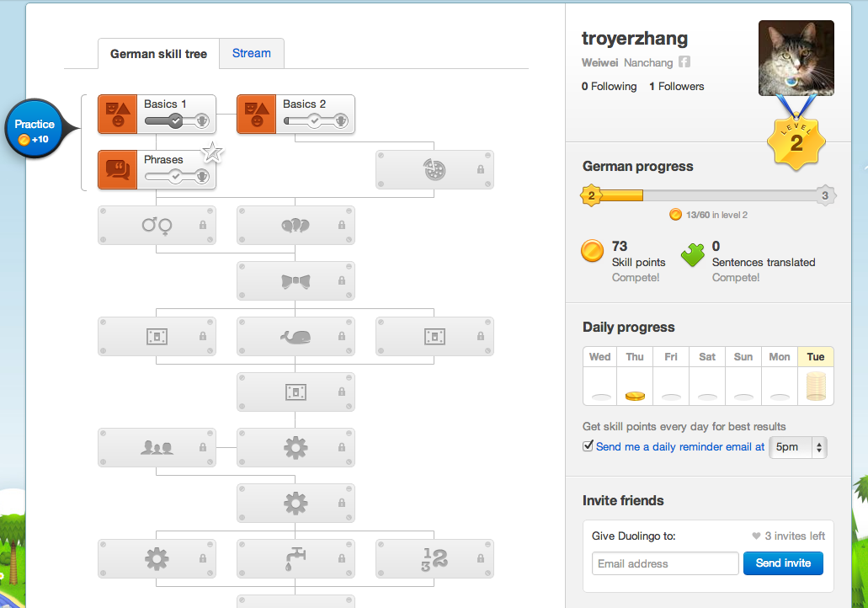Click the 3 invites left text
The height and width of the screenshot is (608, 868).
click(795, 536)
